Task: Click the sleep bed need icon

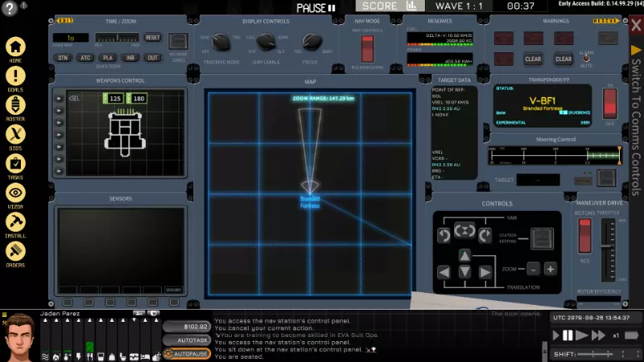Action: pyautogui.click(x=146, y=356)
